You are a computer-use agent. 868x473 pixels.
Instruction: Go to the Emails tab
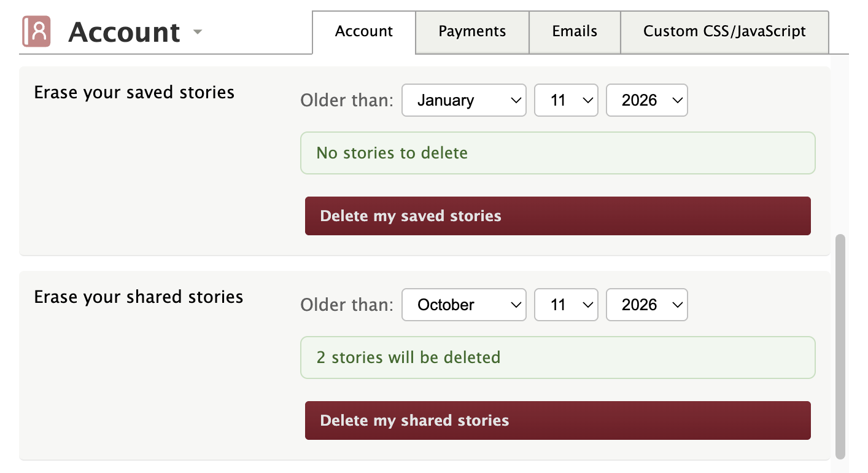click(575, 32)
